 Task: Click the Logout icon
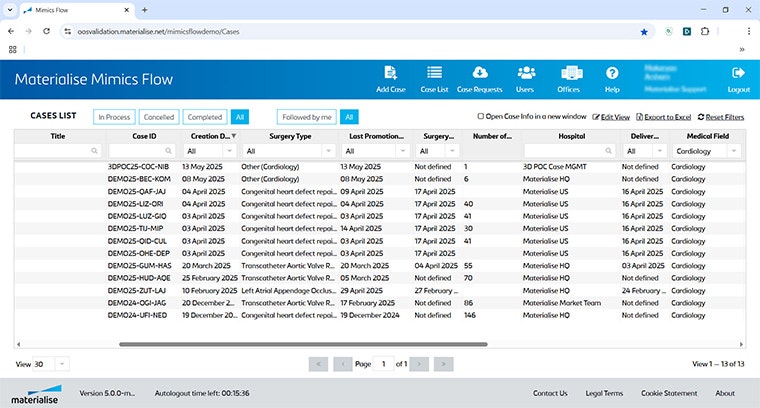point(738,73)
